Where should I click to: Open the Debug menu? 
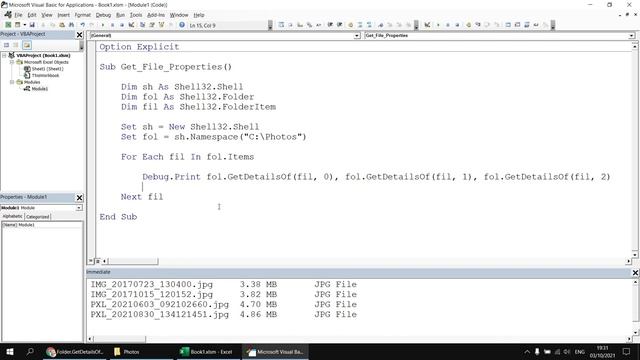(x=103, y=15)
